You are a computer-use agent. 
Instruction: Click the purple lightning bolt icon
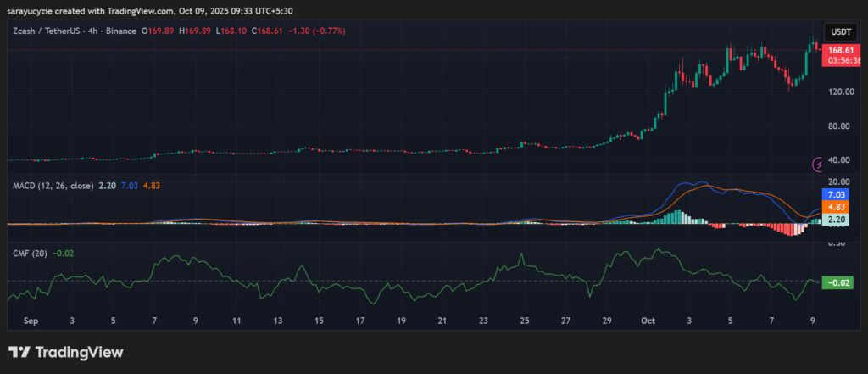point(819,164)
